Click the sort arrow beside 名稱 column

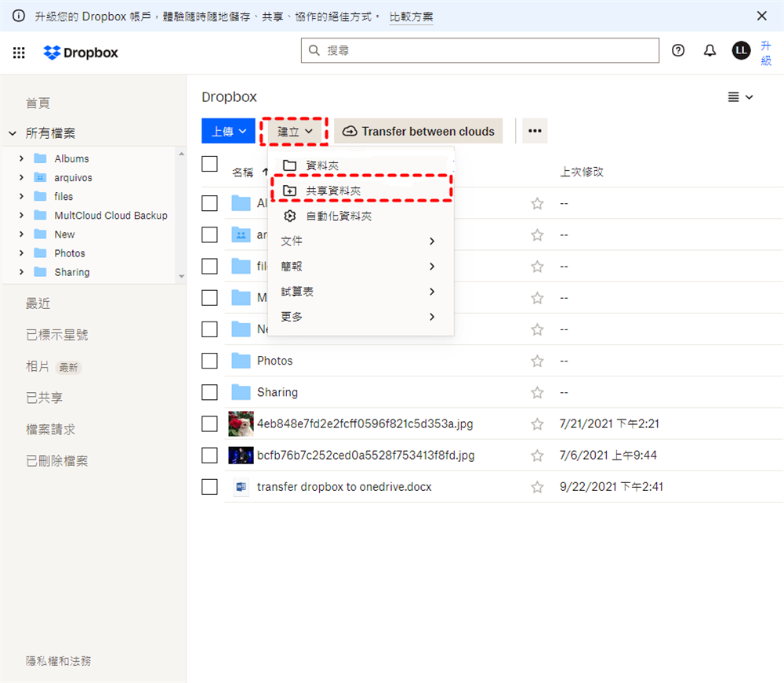265,172
